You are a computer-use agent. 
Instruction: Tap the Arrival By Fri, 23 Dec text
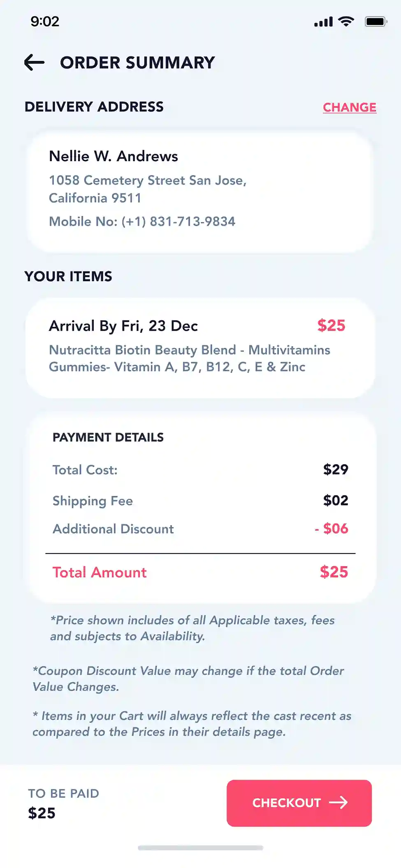[123, 326]
